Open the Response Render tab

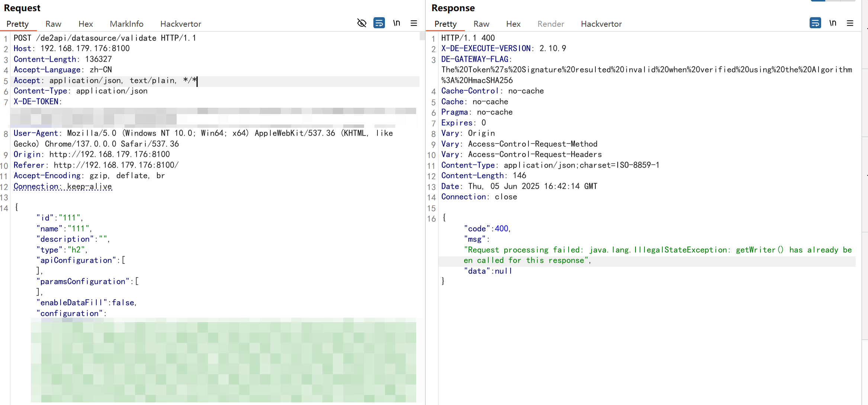point(550,24)
